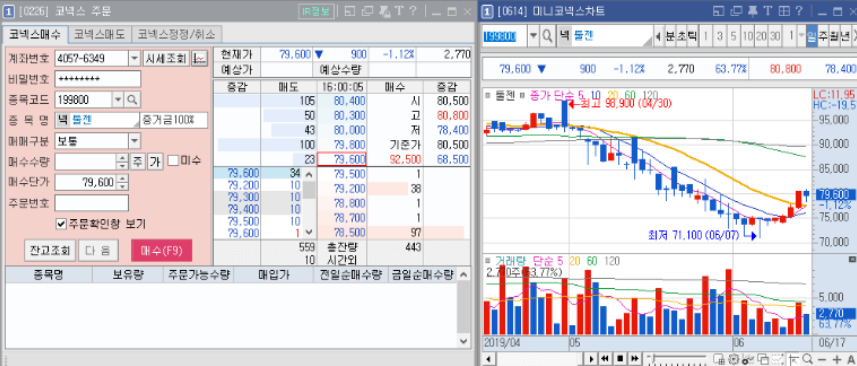Open stock code dropdown in chart window
The width and height of the screenshot is (857, 366).
[533, 37]
